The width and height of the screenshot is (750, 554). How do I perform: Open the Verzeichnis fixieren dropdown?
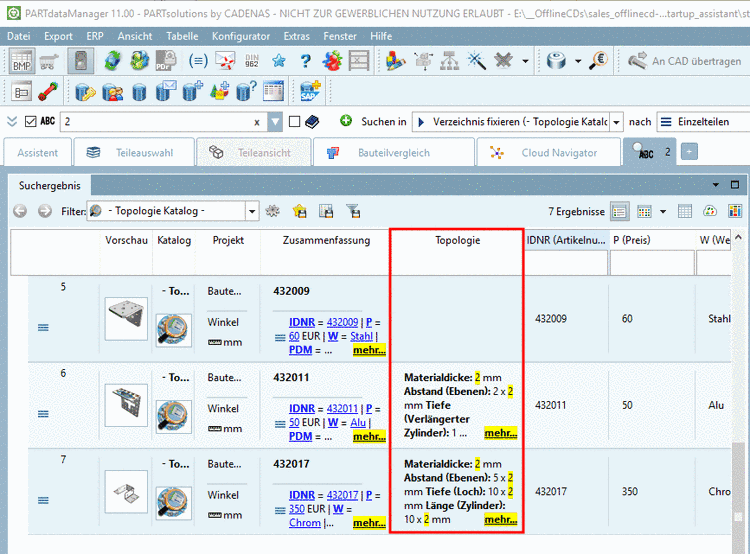coord(616,122)
